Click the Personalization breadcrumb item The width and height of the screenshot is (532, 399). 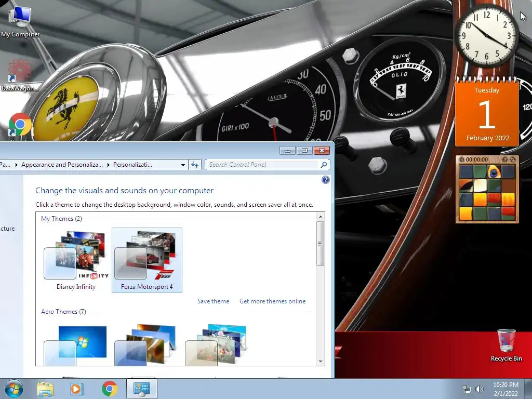[x=132, y=165]
